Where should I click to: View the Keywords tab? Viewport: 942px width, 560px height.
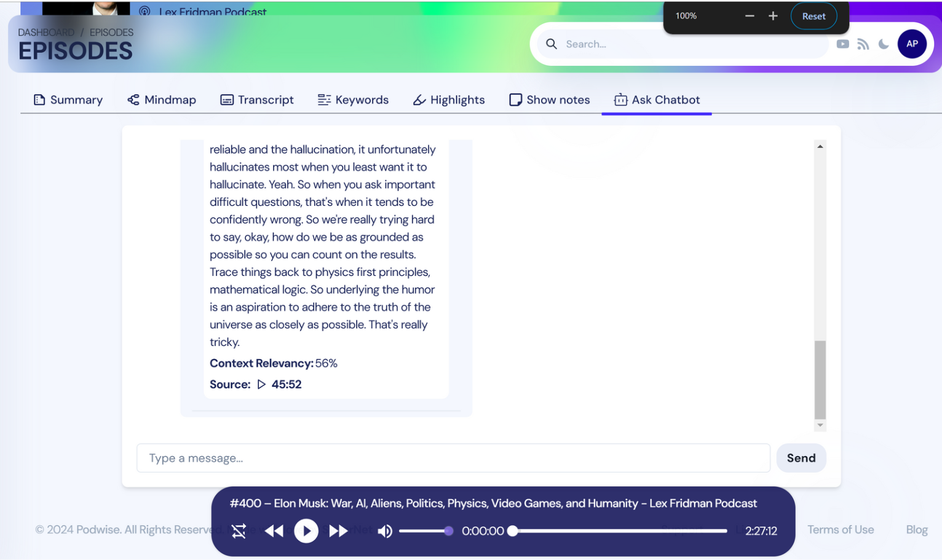coord(353,100)
